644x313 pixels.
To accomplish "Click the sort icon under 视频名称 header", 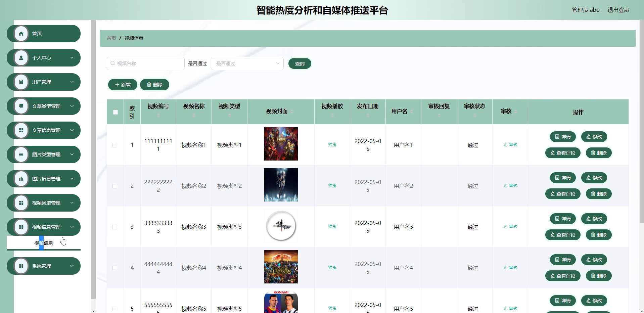I will click(x=194, y=115).
